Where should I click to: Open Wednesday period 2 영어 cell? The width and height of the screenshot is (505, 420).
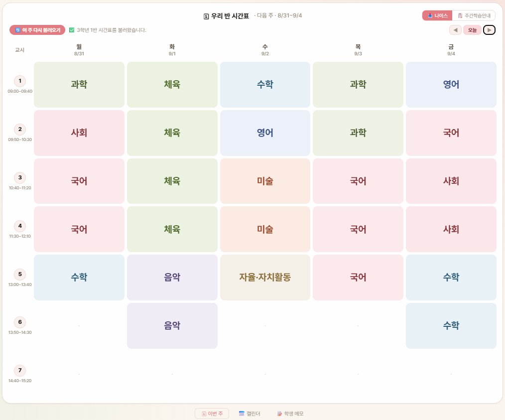point(265,133)
